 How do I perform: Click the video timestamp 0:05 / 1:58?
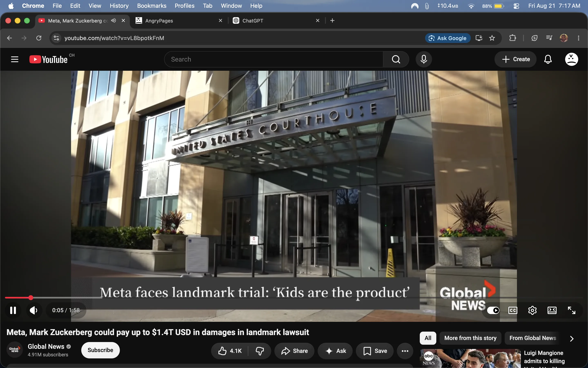click(x=66, y=310)
